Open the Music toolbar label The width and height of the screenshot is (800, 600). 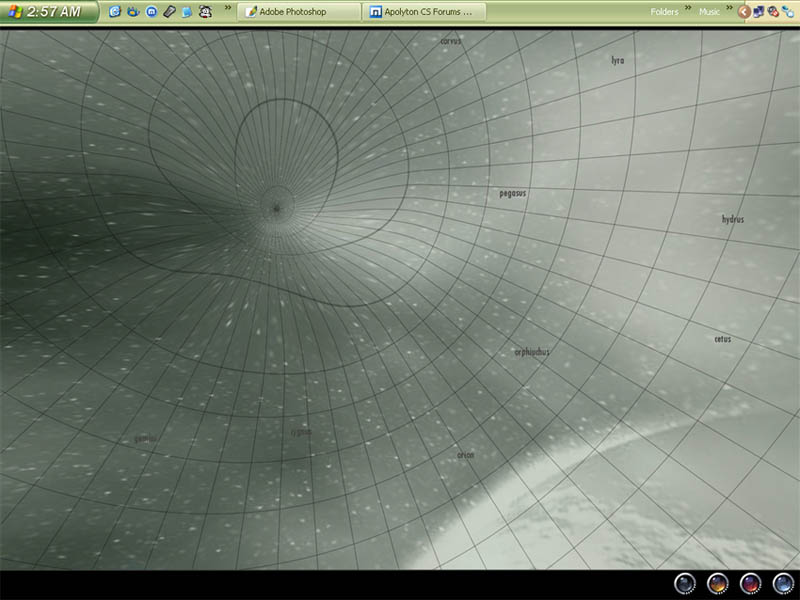708,12
